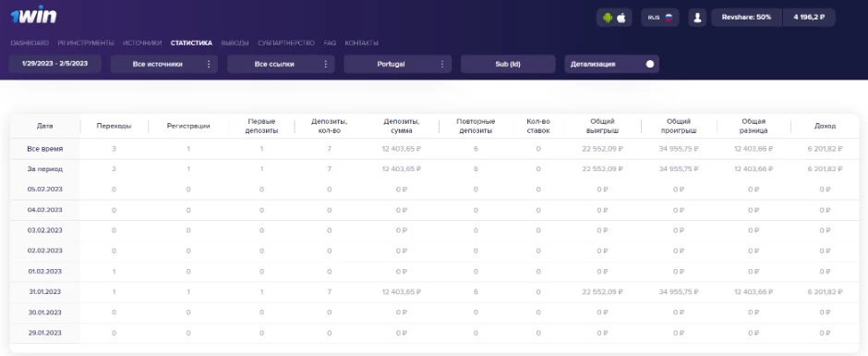Screen dimensions: 868x356
Task: Click the Депозиты, сумма column header
Action: point(402,126)
